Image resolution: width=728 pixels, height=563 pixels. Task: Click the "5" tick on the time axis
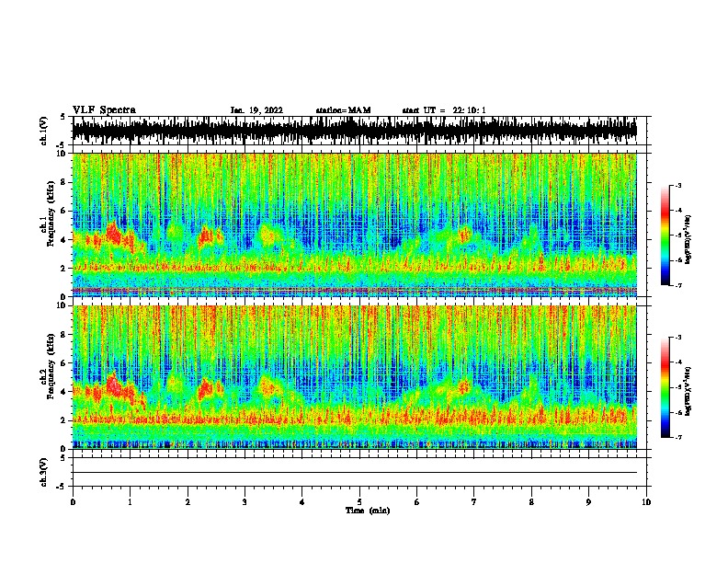coord(359,502)
